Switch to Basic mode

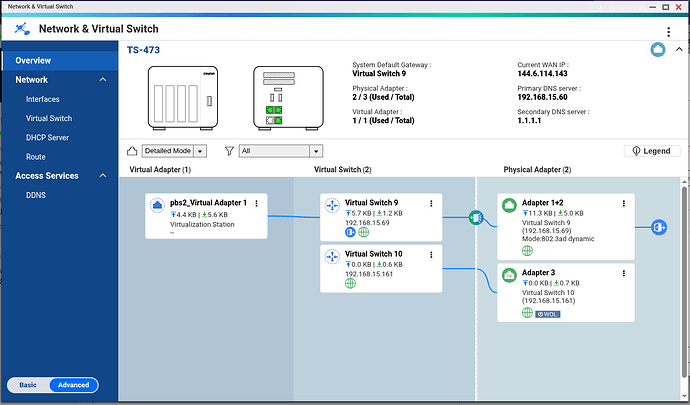[x=29, y=385]
